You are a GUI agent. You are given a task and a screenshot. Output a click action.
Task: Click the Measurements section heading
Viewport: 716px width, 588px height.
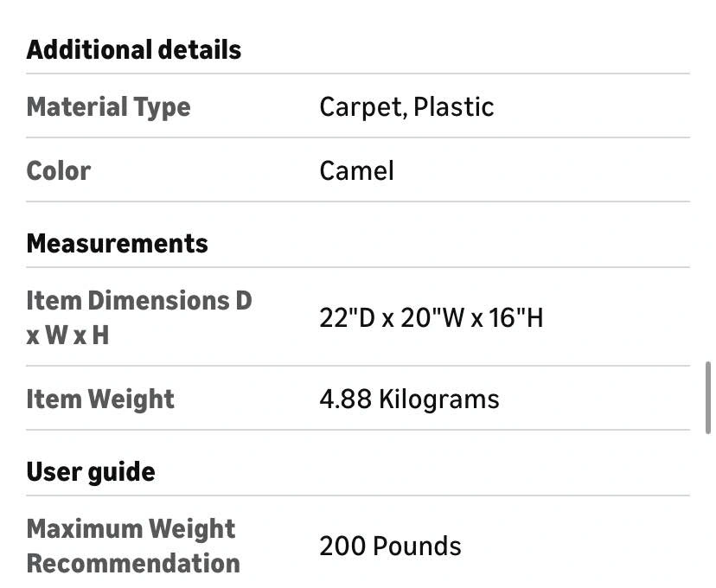tap(118, 244)
